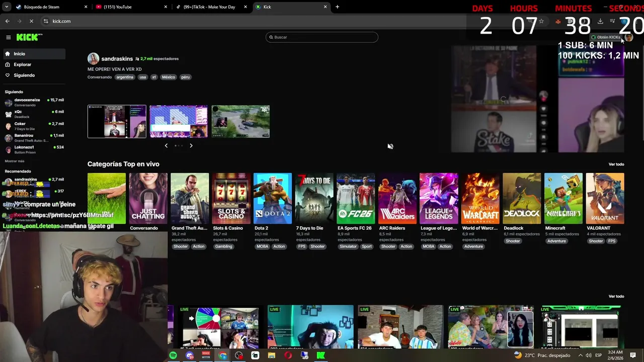Open the VALORANT category

click(x=605, y=199)
